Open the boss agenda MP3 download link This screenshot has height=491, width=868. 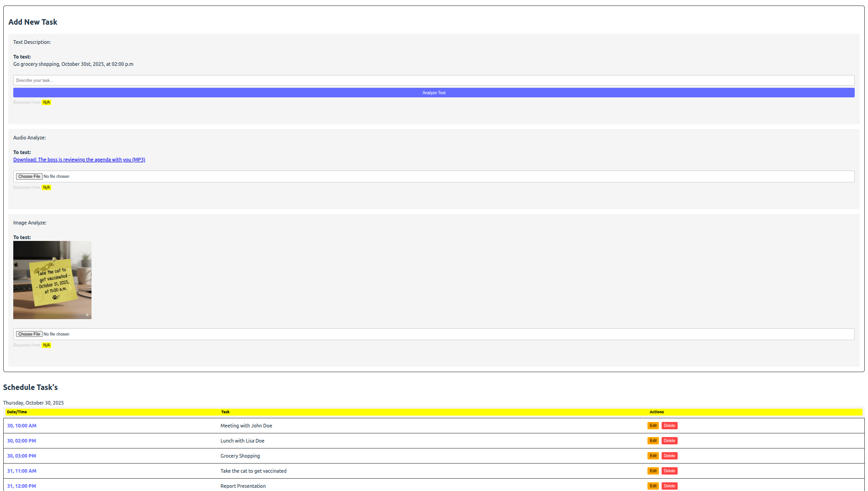tap(79, 160)
